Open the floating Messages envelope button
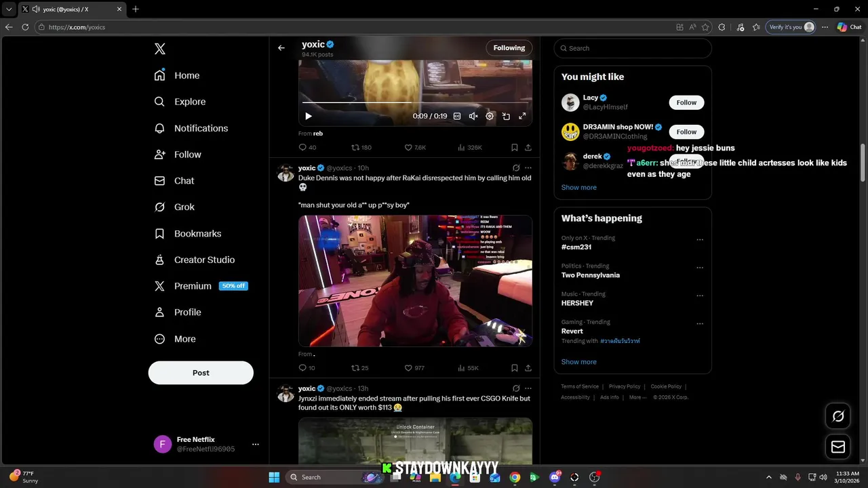 (838, 447)
